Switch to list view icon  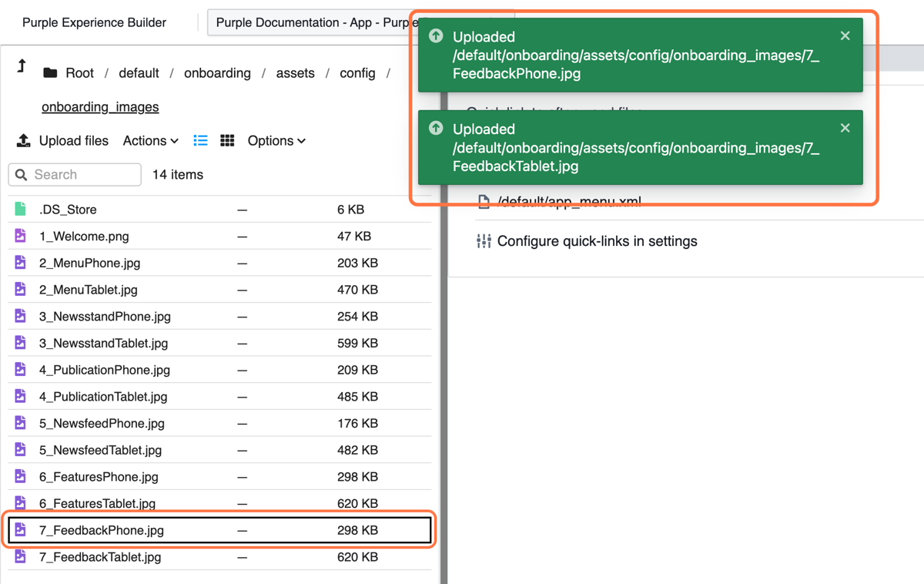click(x=200, y=140)
